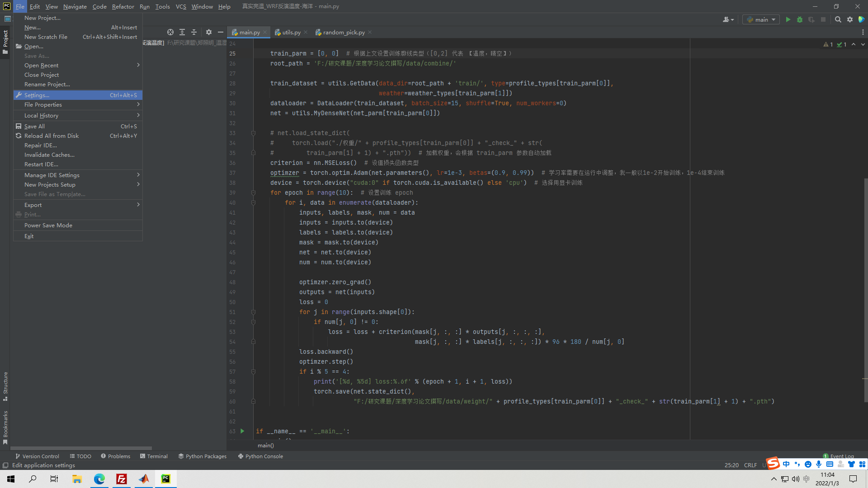The height and width of the screenshot is (488, 868).
Task: Toggle Power Save Mode
Action: pos(48,225)
